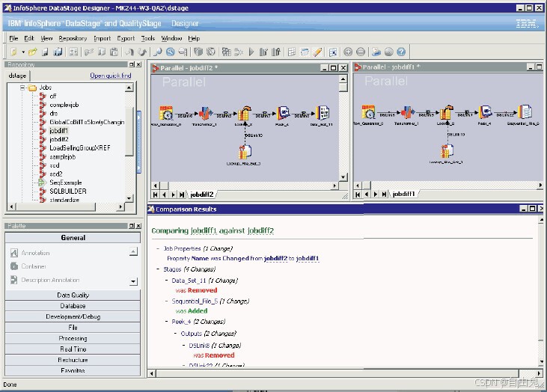Click the Annotation pencil toolbar icon
This screenshot has width=547, height=392.
(317, 52)
